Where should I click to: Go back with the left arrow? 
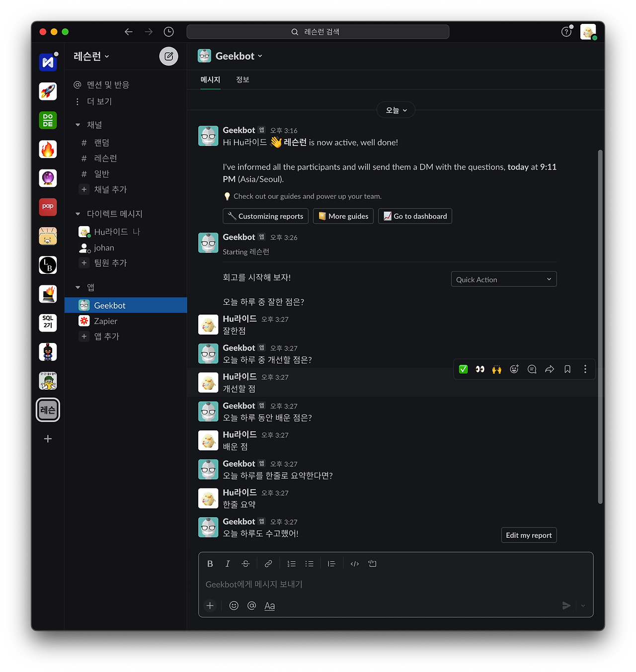click(x=129, y=32)
